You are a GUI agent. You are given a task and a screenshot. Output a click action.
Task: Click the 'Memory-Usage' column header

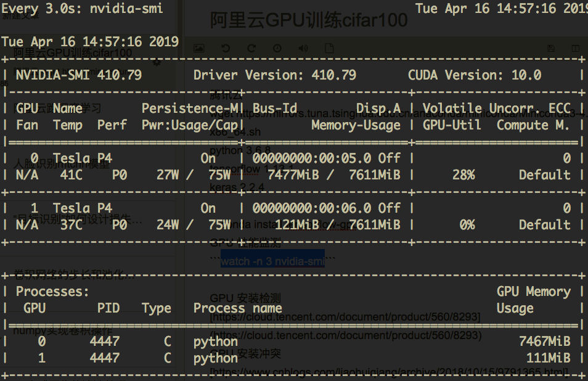356,125
